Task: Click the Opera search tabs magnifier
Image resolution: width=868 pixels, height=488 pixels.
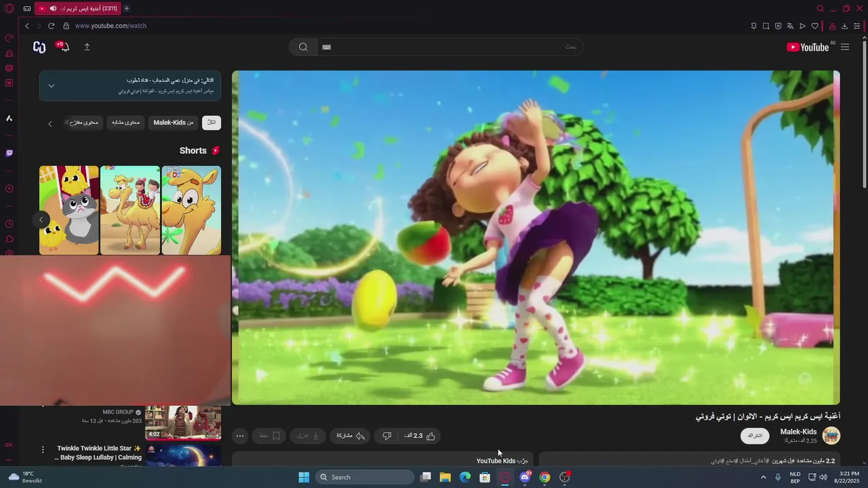Action: click(x=820, y=9)
